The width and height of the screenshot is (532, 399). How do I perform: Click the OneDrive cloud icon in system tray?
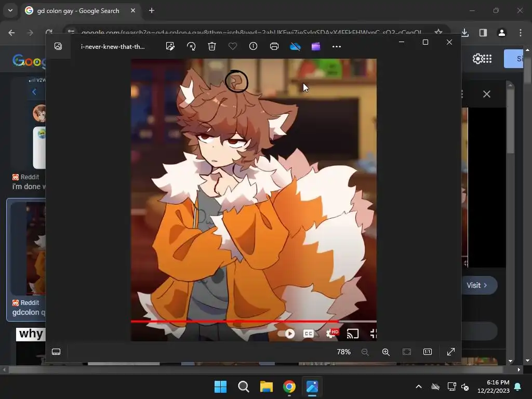pos(435,387)
